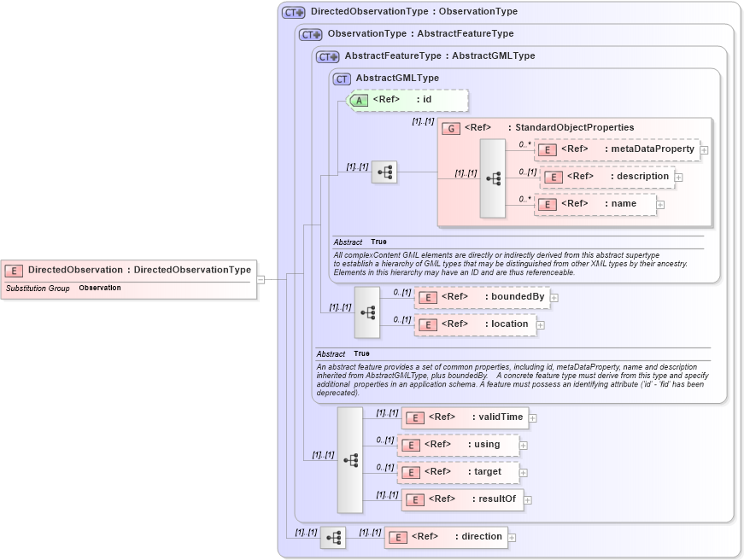Image resolution: width=744 pixels, height=560 pixels.
Task: Select the E icon of DirectedObservation
Action: tap(13, 270)
